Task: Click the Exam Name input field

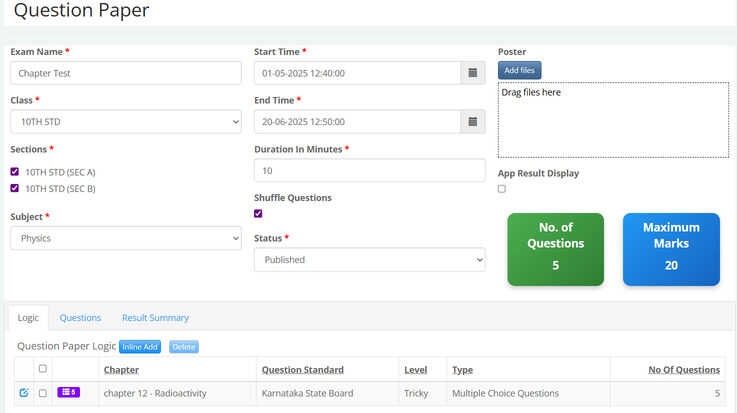Action: [126, 73]
